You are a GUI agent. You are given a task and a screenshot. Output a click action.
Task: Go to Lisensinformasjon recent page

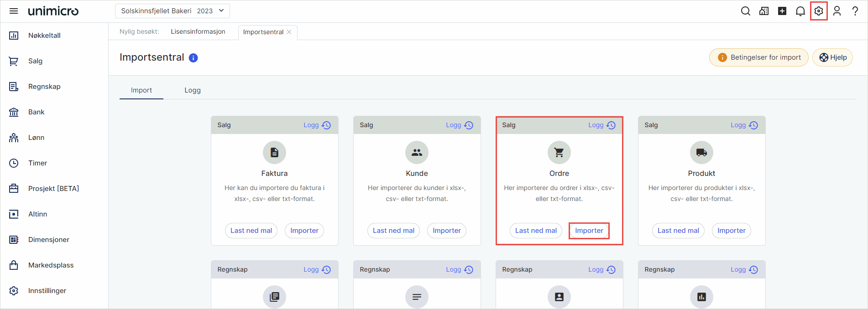click(x=198, y=31)
